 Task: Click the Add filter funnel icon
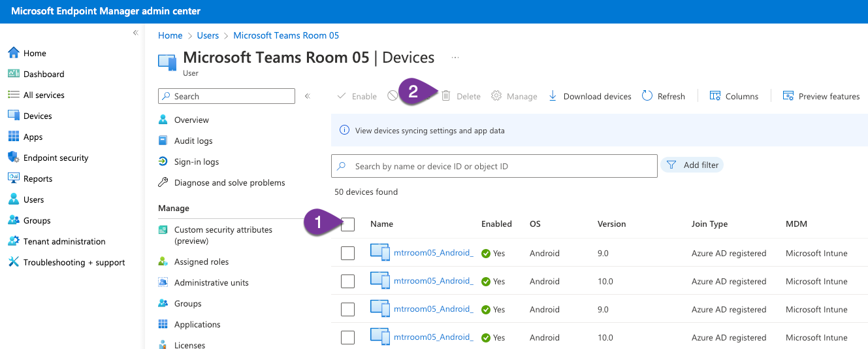(x=671, y=165)
